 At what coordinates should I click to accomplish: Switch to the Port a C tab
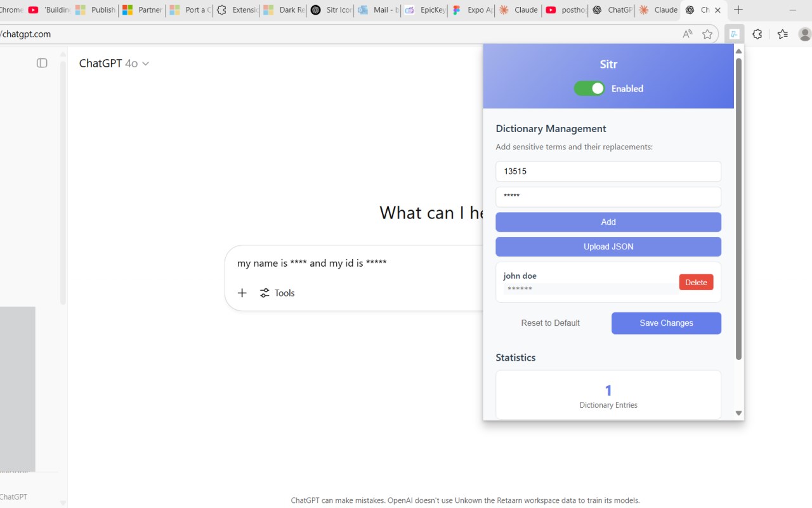coord(190,10)
